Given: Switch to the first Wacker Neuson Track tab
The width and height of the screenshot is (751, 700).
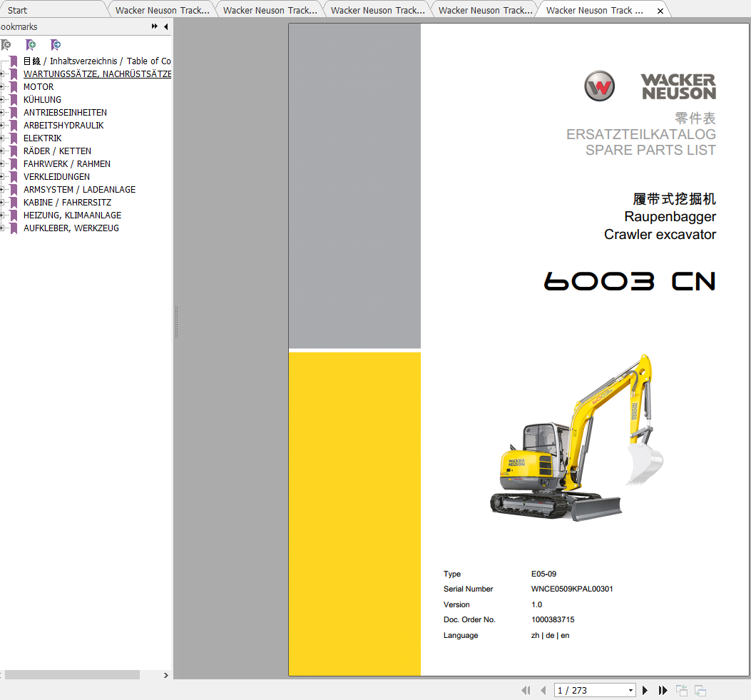Looking at the screenshot, I should [163, 10].
